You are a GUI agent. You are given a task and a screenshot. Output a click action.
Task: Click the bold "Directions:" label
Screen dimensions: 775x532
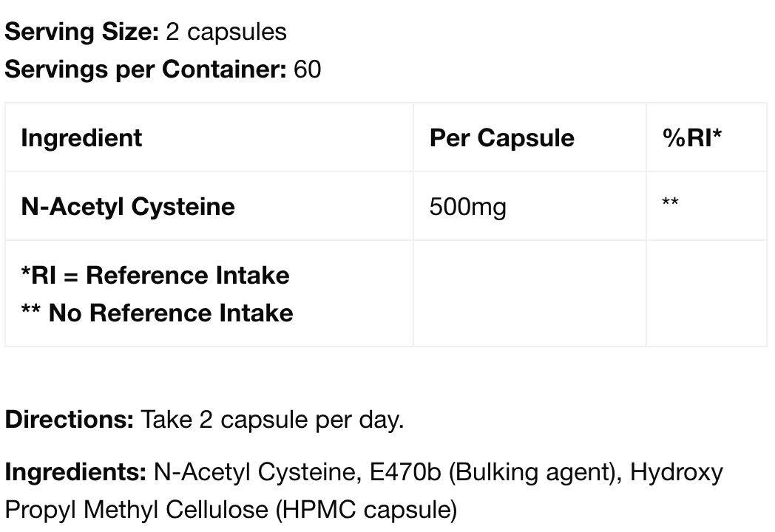point(69,420)
